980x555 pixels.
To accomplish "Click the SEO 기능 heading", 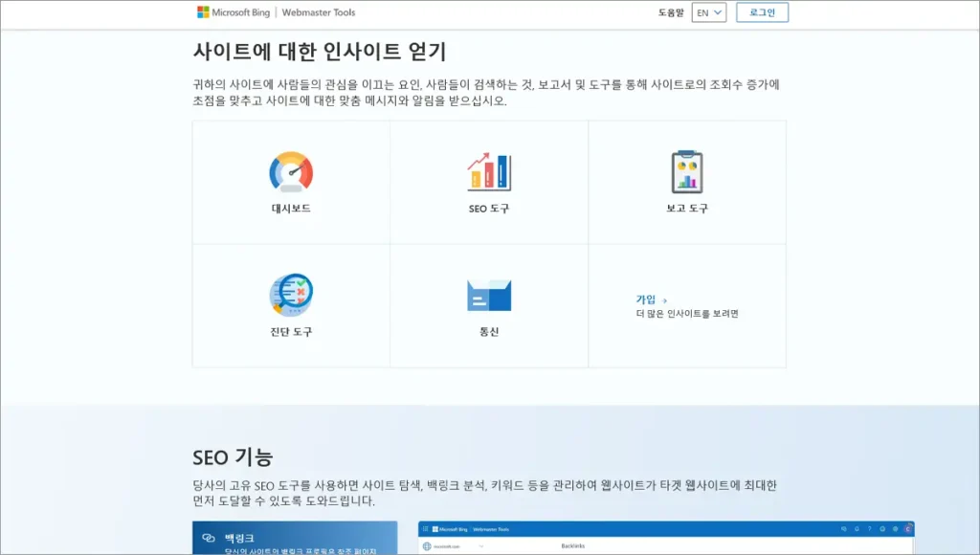I will click(x=233, y=456).
